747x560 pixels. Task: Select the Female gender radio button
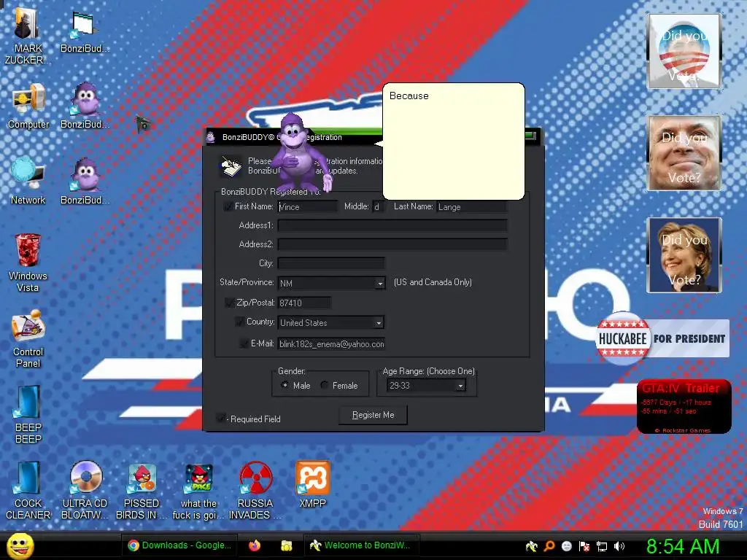(324, 385)
